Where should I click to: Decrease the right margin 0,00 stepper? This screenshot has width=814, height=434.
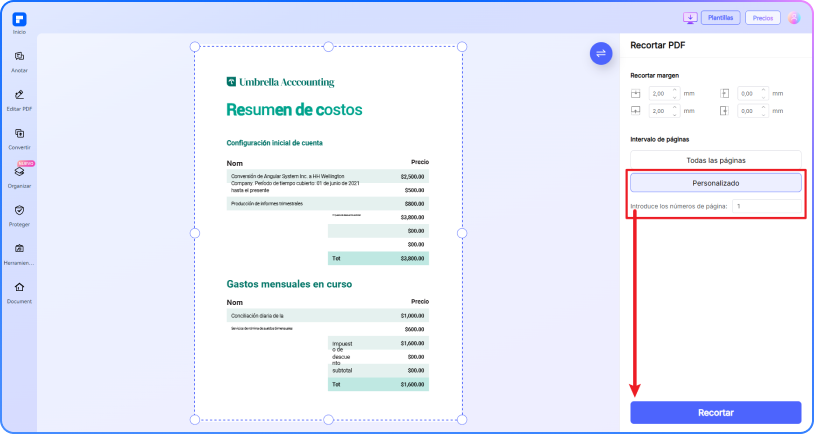pyautogui.click(x=764, y=114)
